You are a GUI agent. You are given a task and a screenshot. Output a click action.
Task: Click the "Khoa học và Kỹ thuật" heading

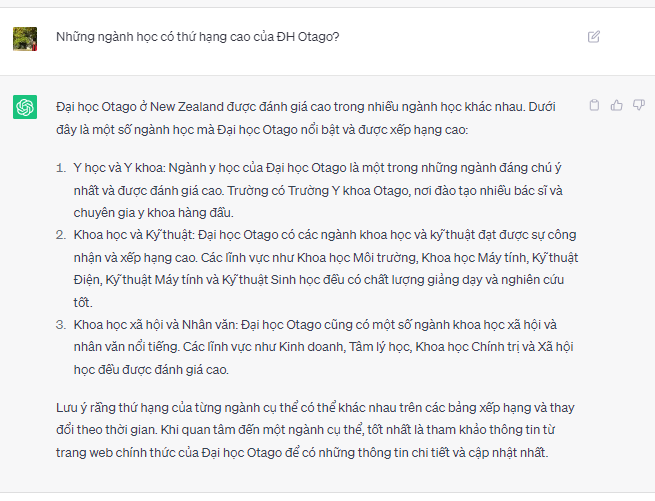133,235
